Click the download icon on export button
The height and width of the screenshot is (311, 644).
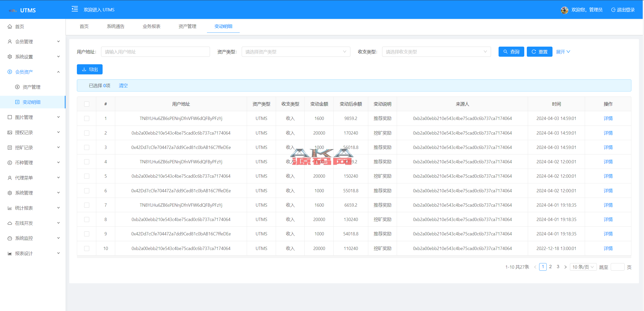click(84, 69)
